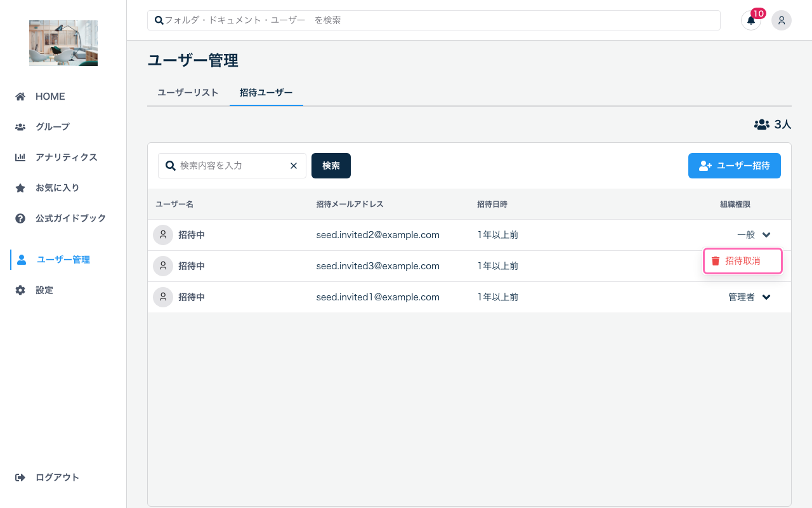Open the notification bell with 10 alerts
The height and width of the screenshot is (508, 812).
click(751, 20)
